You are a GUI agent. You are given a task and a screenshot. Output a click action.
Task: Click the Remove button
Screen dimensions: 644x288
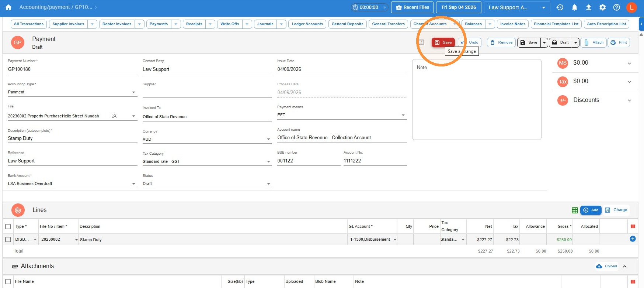(501, 42)
